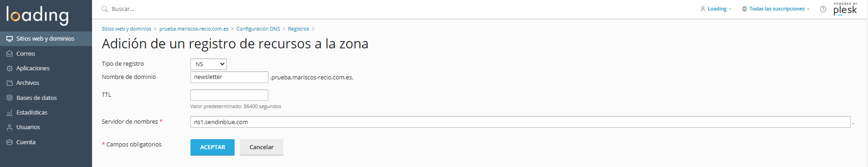Viewport: 868px width, 167px height.
Task: Click the Sitios web y dominios monitor icon
Action: 10,39
